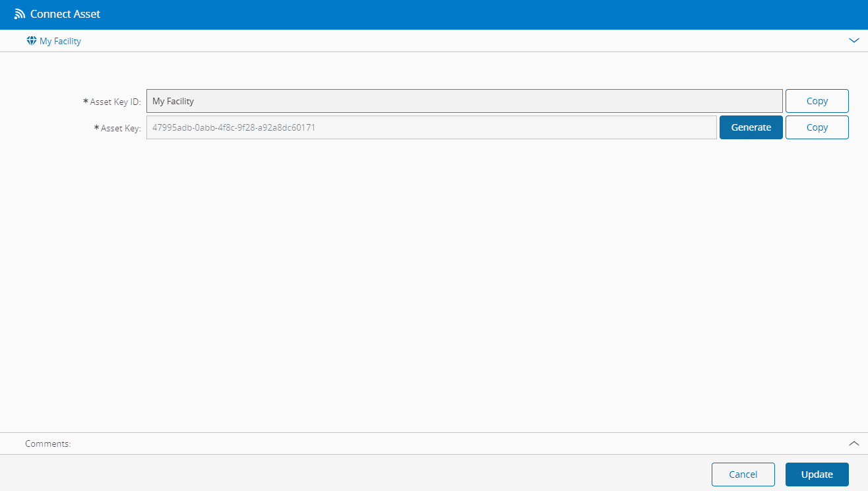Copy the Asset Key value
Image resolution: width=868 pixels, height=491 pixels.
point(817,127)
